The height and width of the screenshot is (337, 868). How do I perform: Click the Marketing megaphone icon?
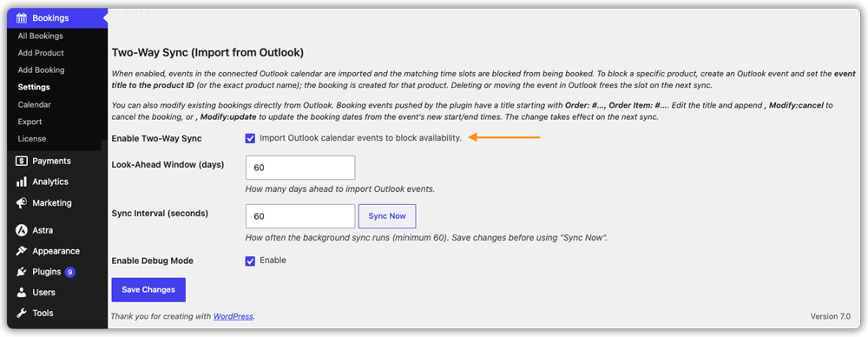coord(22,203)
